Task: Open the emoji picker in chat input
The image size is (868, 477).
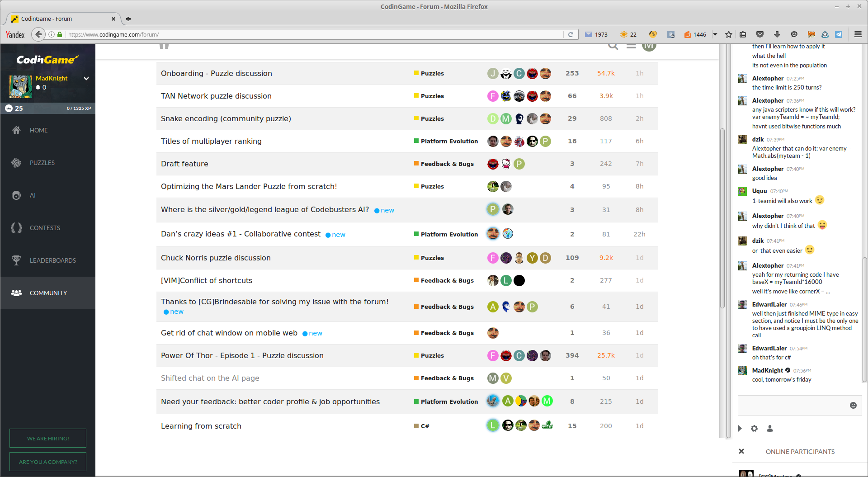Action: tap(853, 406)
